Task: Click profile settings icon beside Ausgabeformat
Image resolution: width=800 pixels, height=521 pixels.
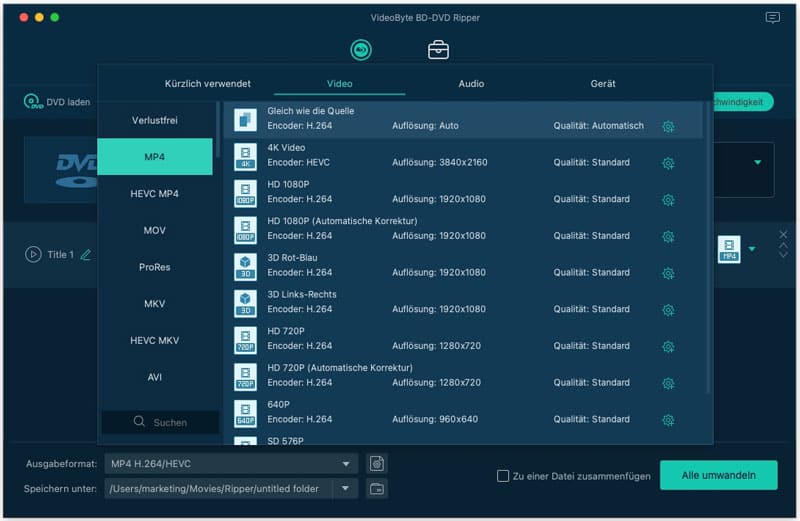Action: click(x=376, y=463)
